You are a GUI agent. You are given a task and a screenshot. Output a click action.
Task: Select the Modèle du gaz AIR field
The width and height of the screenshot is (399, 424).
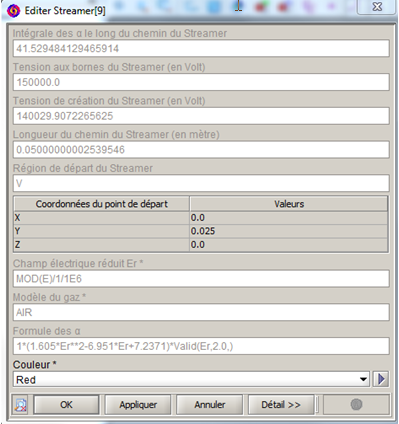pyautogui.click(x=201, y=312)
